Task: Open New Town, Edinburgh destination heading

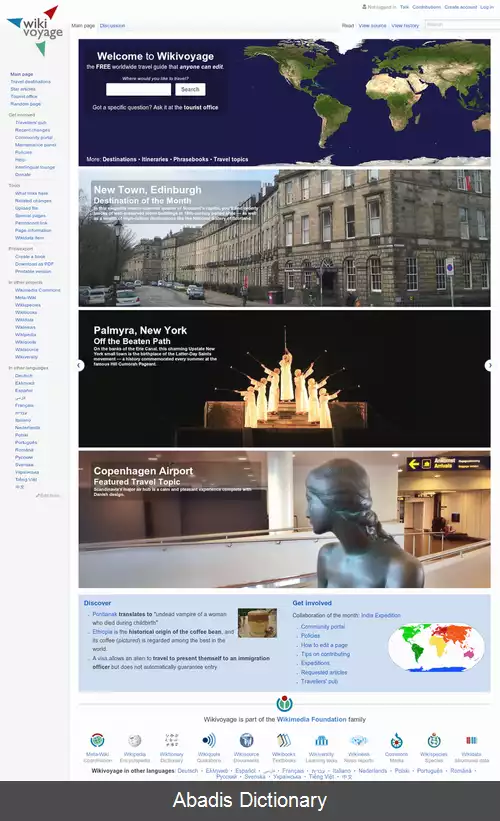Action: (147, 190)
